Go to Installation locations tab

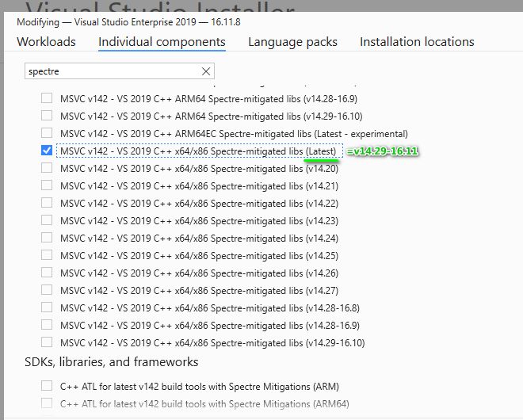coord(417,42)
